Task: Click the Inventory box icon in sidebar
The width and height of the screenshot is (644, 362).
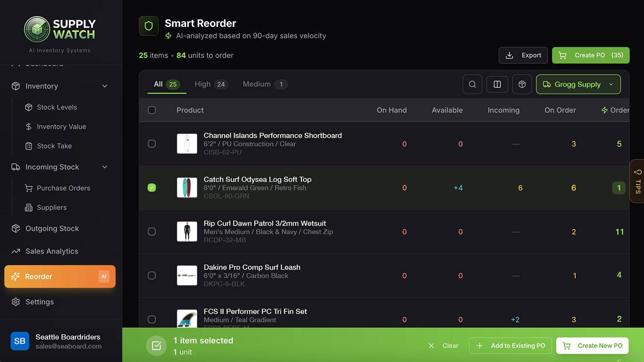Action: [16, 86]
